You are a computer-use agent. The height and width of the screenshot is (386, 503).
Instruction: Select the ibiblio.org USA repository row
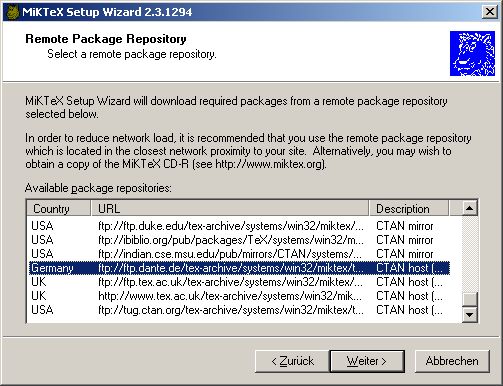[239, 240]
